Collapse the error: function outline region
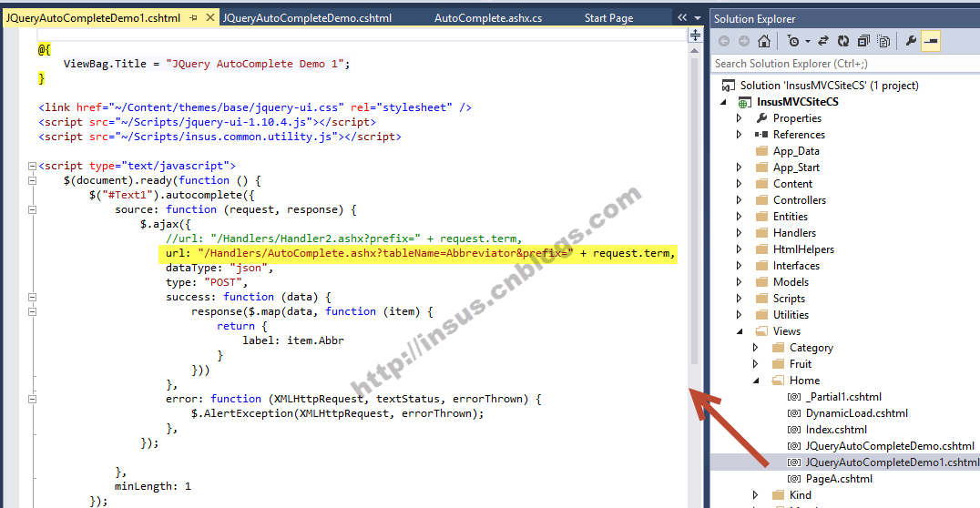 click(x=32, y=400)
